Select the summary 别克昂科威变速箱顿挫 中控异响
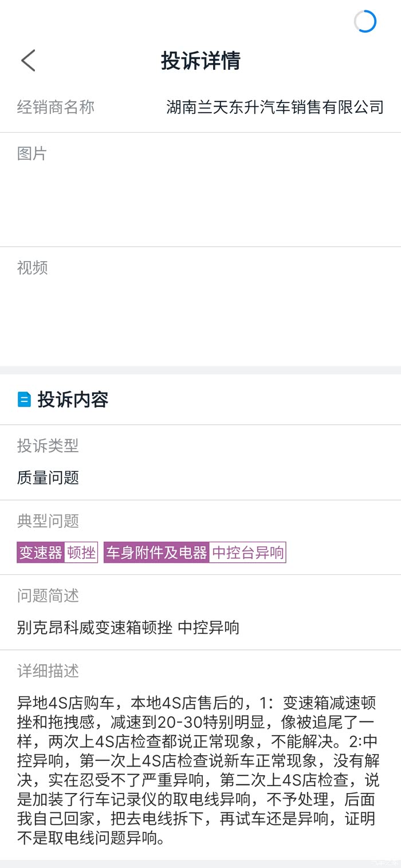 pyautogui.click(x=128, y=628)
